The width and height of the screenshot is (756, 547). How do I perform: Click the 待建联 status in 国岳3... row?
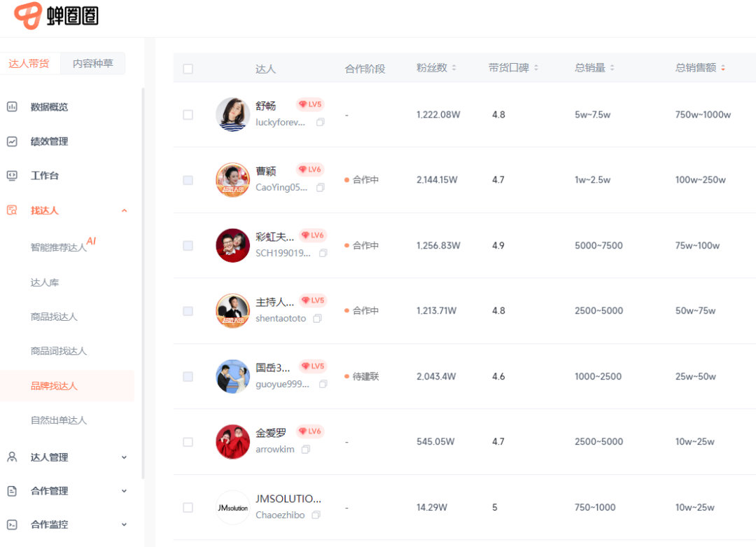(362, 376)
